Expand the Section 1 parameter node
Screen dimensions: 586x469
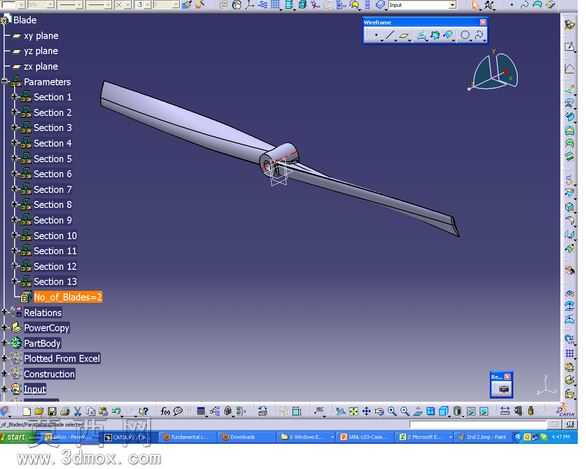15,97
